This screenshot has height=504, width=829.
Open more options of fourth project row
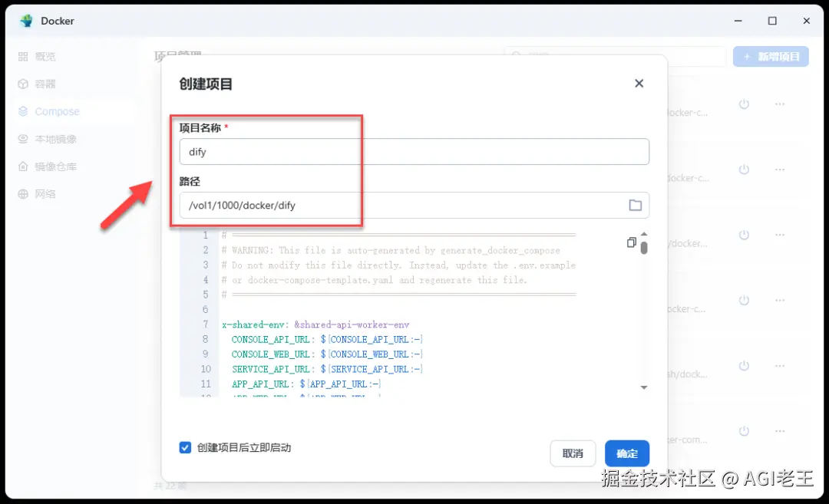pos(780,300)
